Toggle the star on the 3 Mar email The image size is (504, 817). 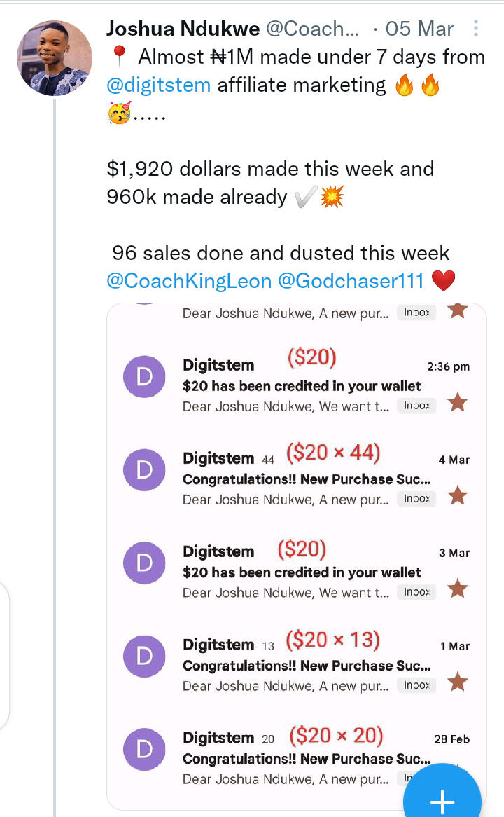point(457,589)
